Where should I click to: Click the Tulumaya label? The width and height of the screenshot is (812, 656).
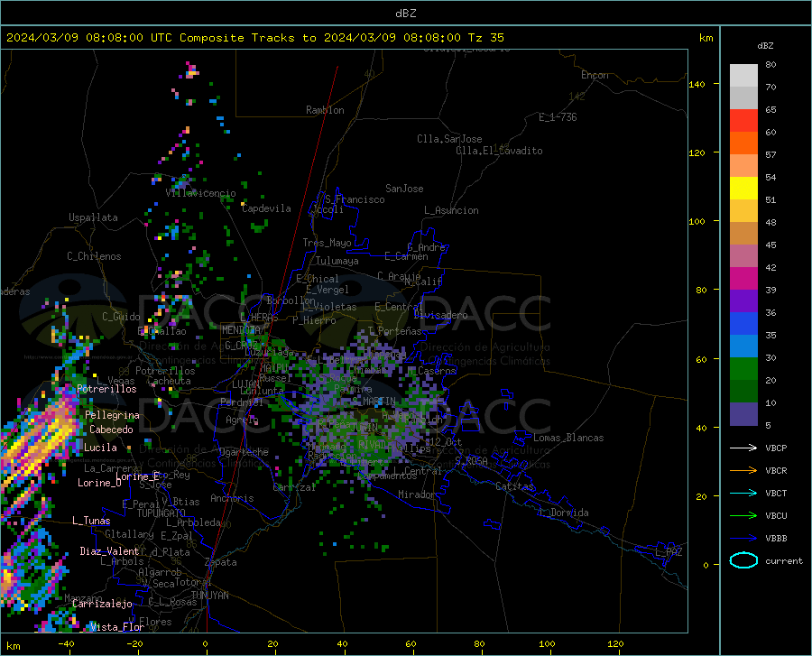point(337,261)
